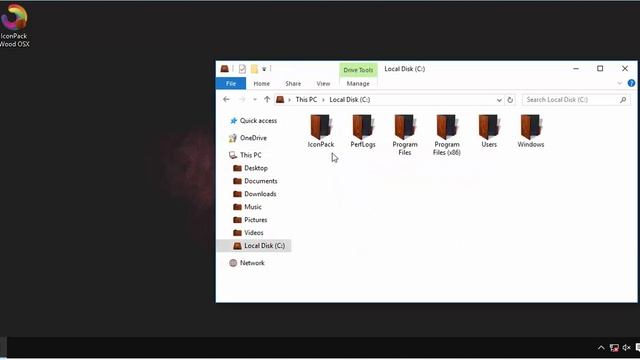
Task: Go up one level with up arrow
Action: [x=267, y=100]
